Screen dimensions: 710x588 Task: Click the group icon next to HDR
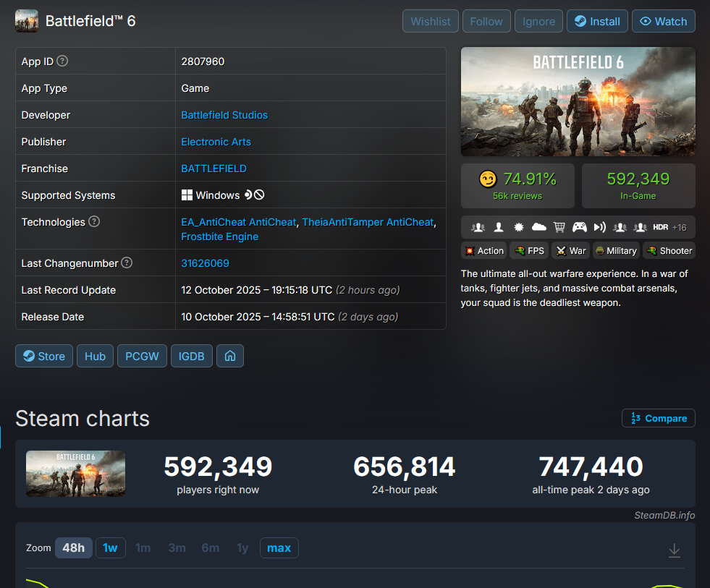tap(640, 227)
